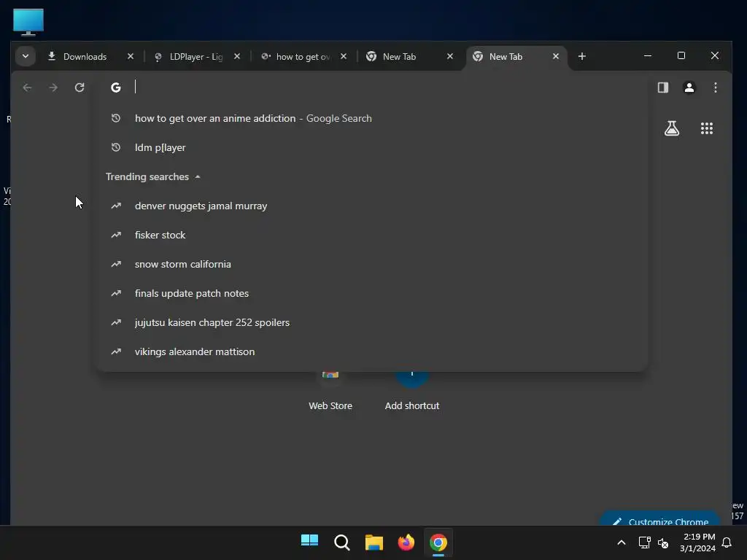Select 'fisker stock' trending search
This screenshot has height=560, width=747.
[372, 236]
